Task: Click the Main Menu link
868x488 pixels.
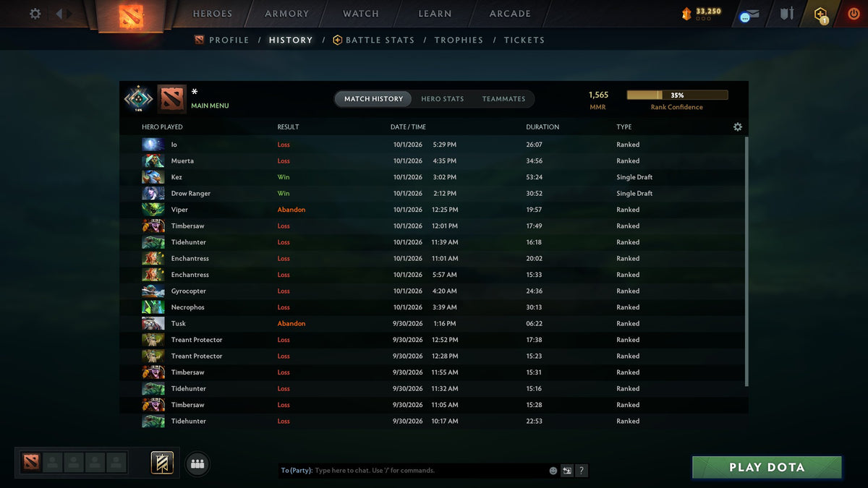Action: tap(210, 106)
